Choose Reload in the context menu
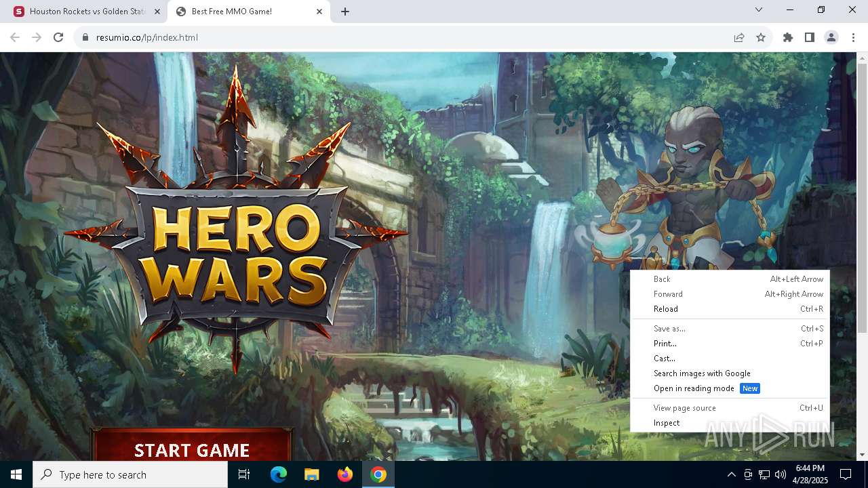This screenshot has height=488, width=868. click(730, 309)
